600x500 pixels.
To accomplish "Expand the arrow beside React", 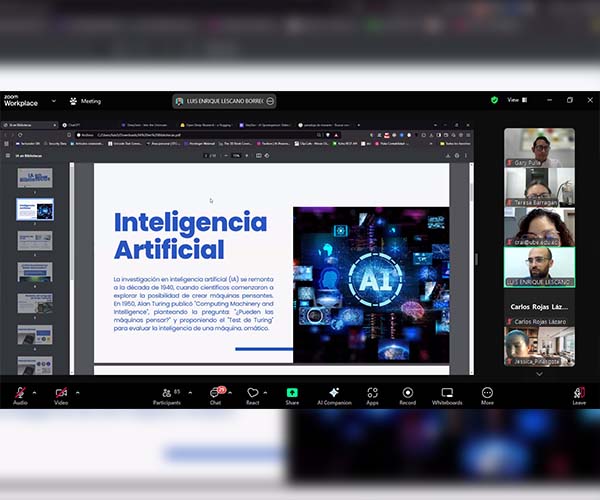I will tap(266, 393).
